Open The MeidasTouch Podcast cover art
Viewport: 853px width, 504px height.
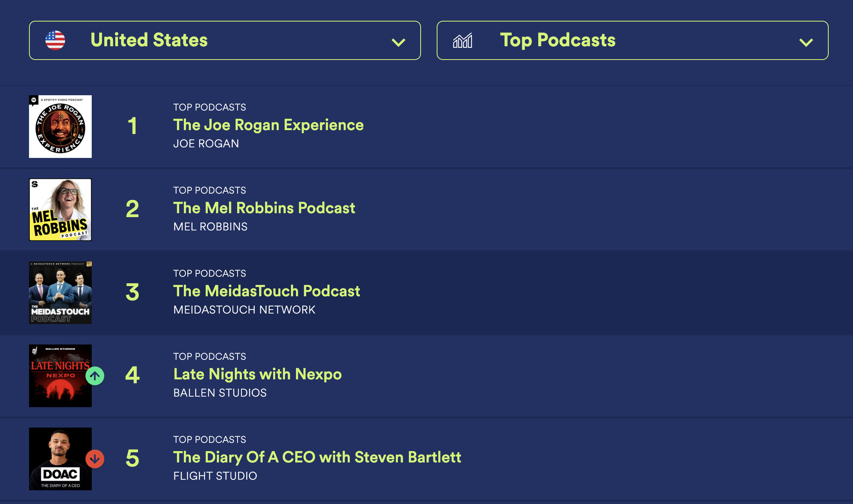coord(60,293)
